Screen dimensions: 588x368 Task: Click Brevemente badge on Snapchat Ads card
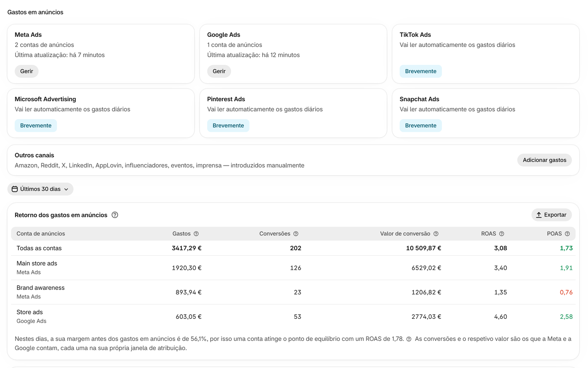(x=421, y=126)
